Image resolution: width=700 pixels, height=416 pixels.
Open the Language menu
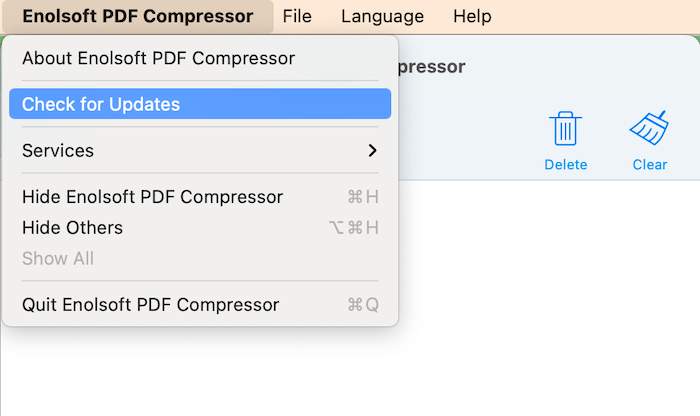(382, 16)
